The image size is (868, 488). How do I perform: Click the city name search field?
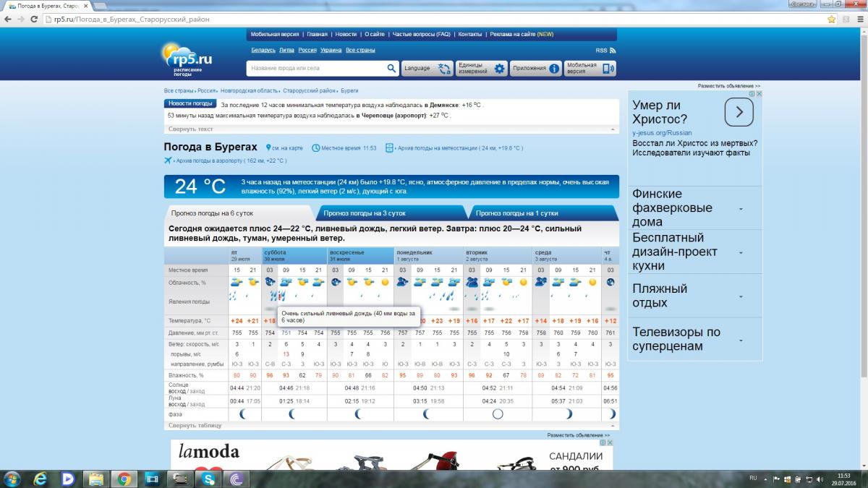tap(315, 69)
